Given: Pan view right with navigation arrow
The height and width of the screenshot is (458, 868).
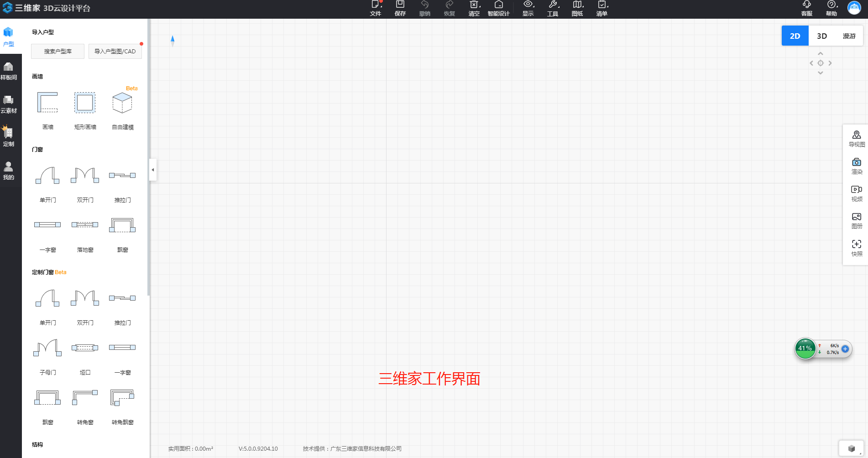Looking at the screenshot, I should pyautogui.click(x=830, y=63).
